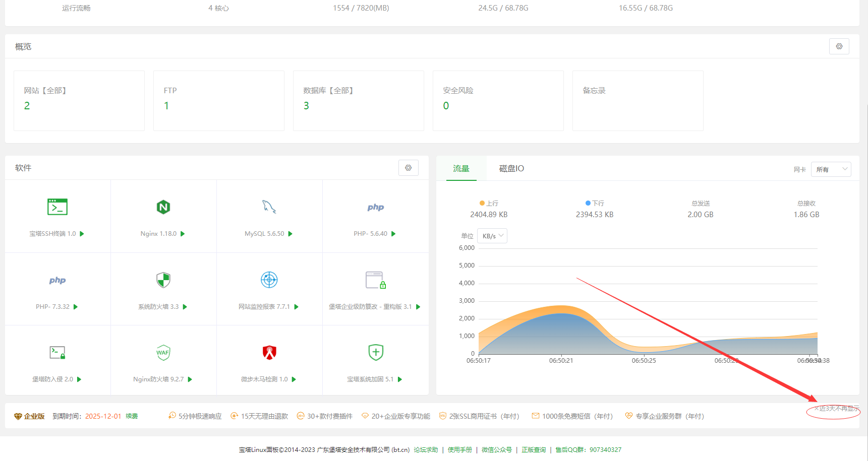Click the 微步木马检测 red shield icon
Viewport: 868px width, 461px height.
pos(269,352)
